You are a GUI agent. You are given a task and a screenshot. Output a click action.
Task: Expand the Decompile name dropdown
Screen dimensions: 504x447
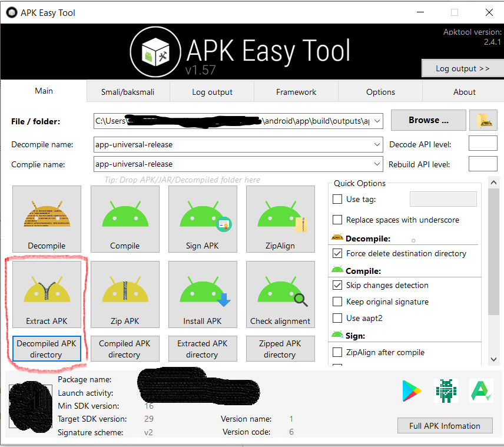pos(377,145)
